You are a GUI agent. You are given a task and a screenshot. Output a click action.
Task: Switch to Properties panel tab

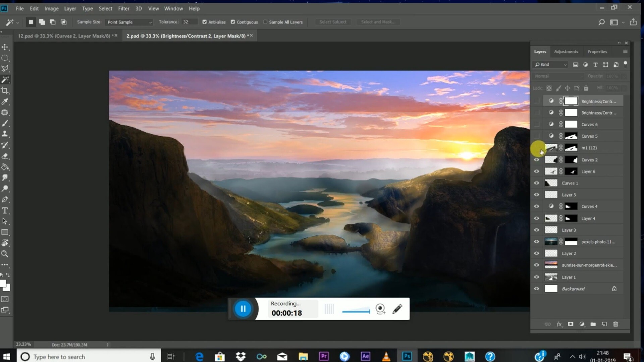point(597,51)
